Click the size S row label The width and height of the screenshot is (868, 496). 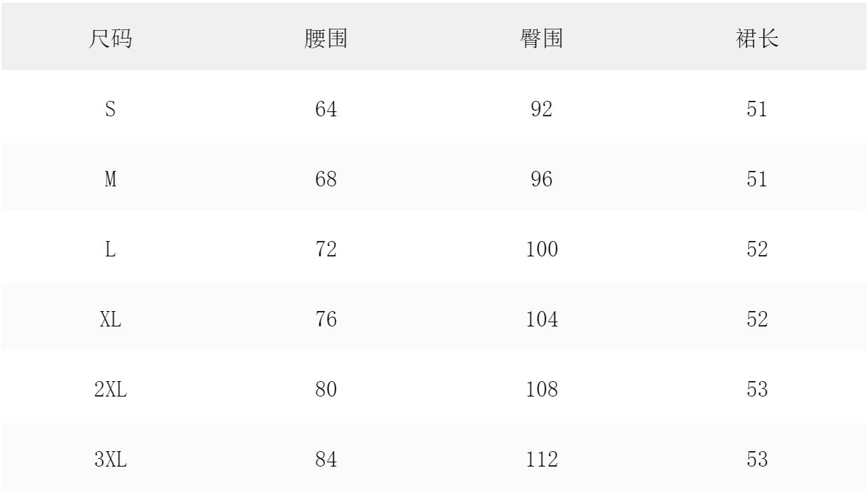click(x=110, y=110)
